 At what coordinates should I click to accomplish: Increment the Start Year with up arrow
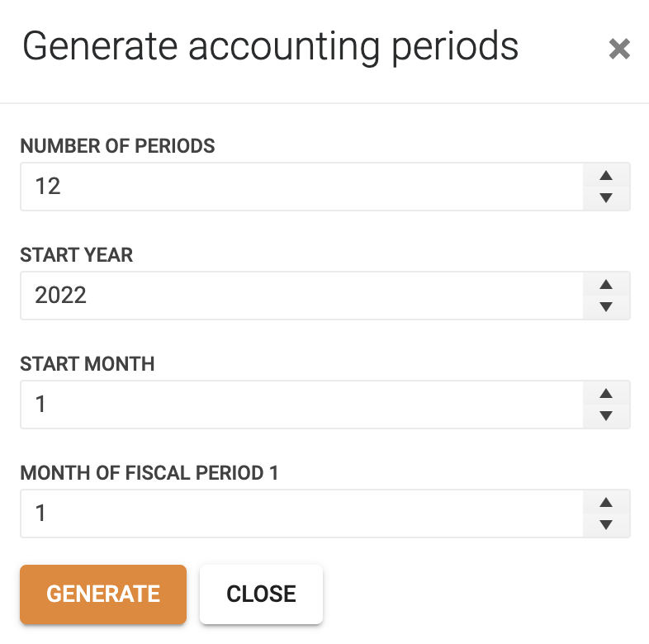tap(606, 284)
